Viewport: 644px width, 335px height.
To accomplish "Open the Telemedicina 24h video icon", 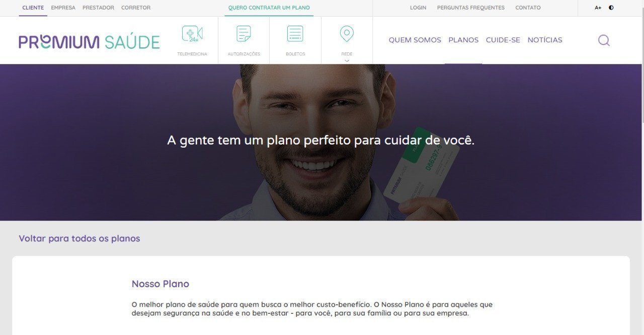I will pyautogui.click(x=192, y=34).
